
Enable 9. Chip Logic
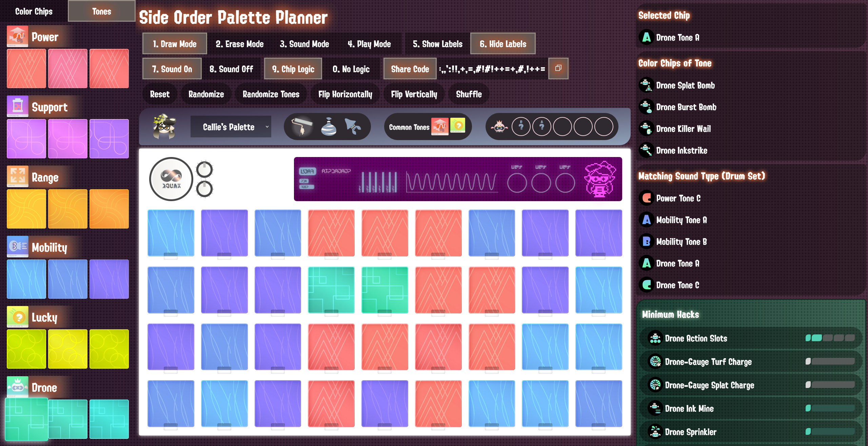pyautogui.click(x=293, y=69)
